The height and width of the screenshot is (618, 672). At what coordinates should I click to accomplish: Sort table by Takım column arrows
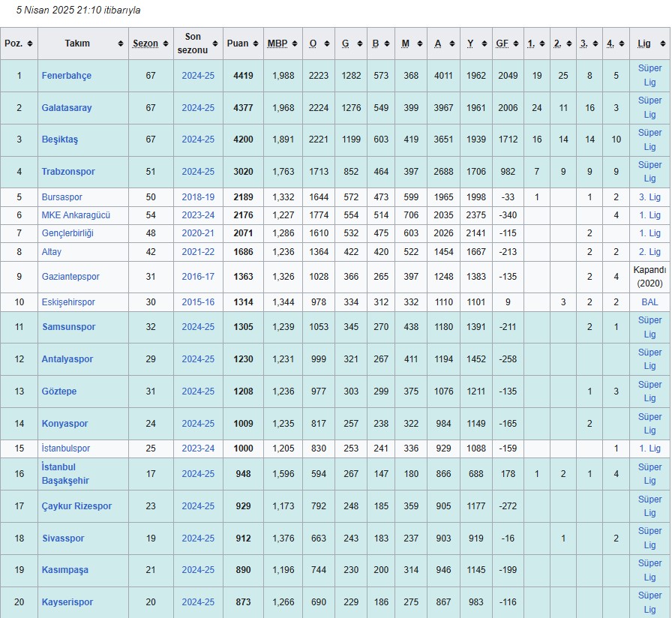[x=121, y=43]
